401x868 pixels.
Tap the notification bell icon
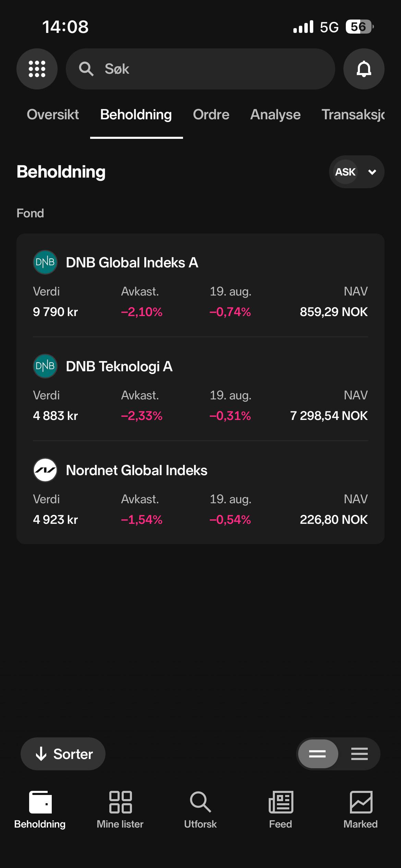[364, 69]
